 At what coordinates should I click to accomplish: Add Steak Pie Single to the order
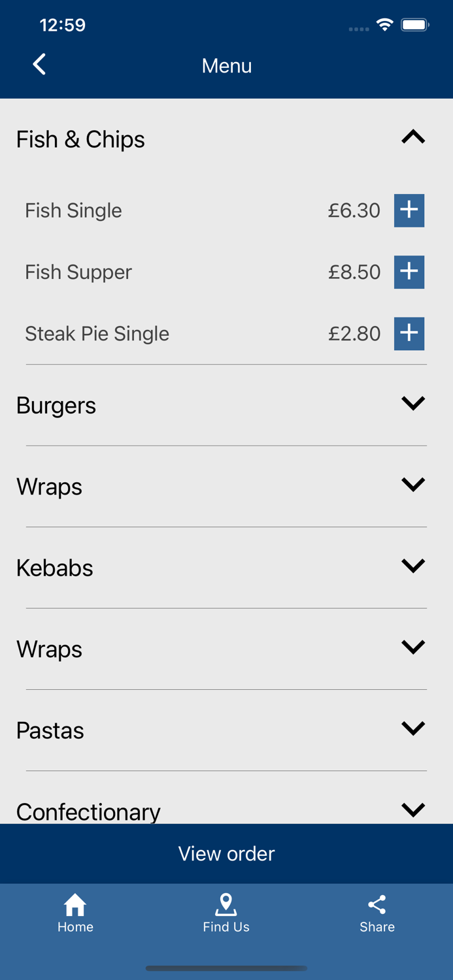point(409,333)
